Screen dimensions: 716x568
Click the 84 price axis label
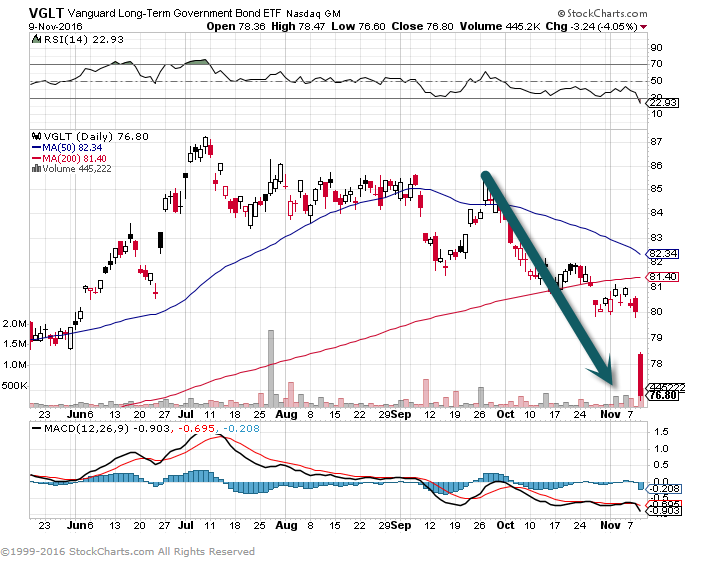pyautogui.click(x=656, y=213)
